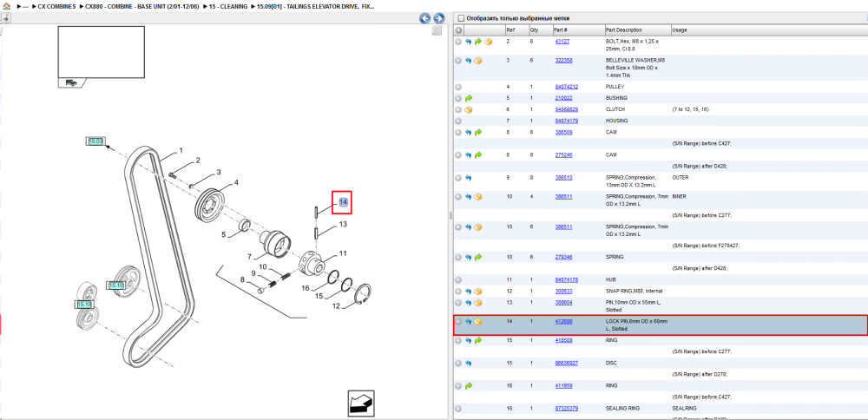868x420 pixels.
Task: Go to previous diagram with back arrow
Action: (425, 18)
